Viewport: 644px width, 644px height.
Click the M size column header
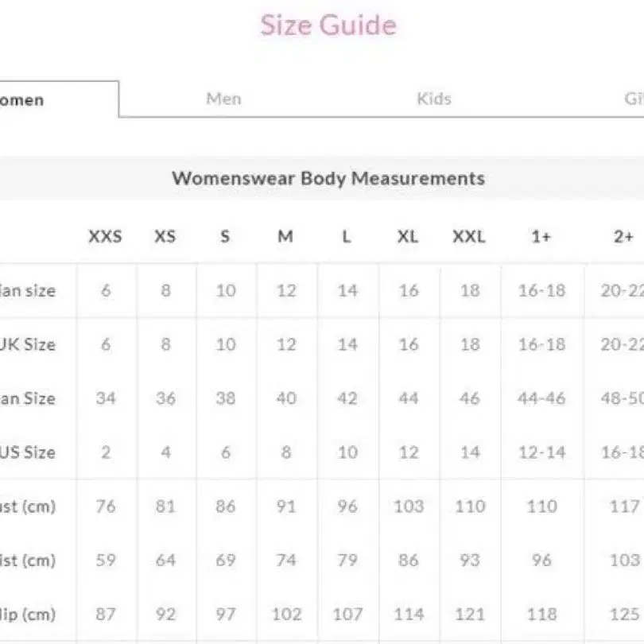[285, 236]
